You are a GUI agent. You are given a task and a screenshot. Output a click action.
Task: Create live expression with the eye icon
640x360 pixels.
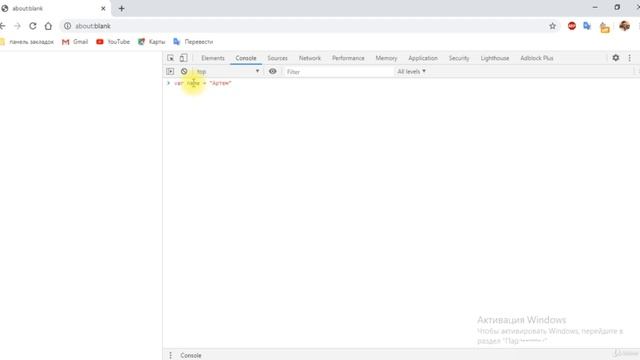(273, 71)
